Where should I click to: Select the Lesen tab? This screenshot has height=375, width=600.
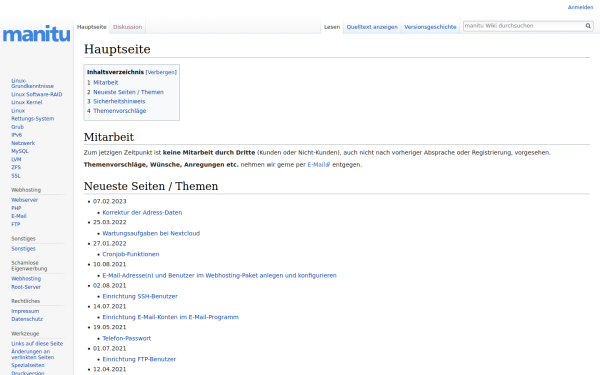[x=332, y=27]
